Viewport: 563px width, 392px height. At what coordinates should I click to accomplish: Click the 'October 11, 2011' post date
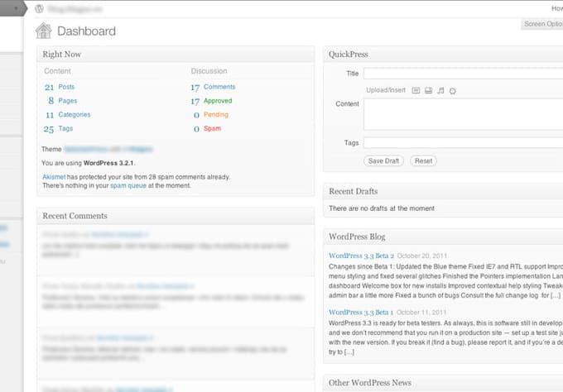point(421,313)
